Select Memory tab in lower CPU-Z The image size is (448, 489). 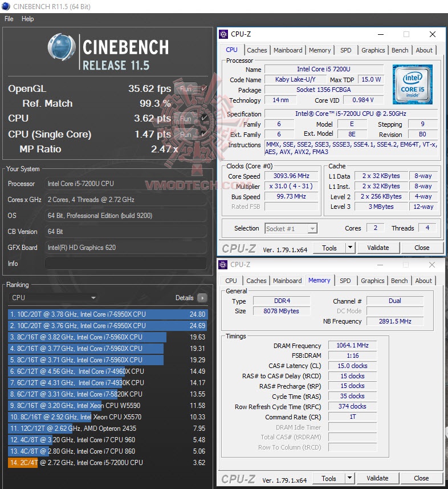(319, 280)
